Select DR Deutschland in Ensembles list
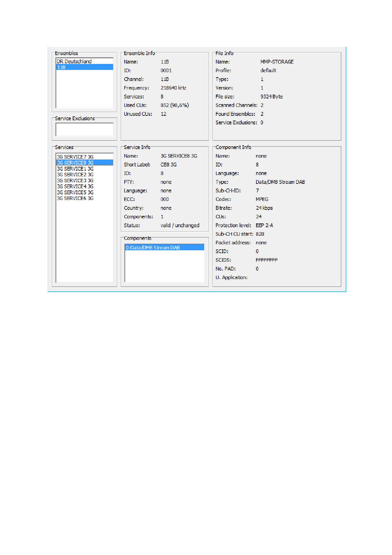The height and width of the screenshot is (555, 392). pos(74,61)
